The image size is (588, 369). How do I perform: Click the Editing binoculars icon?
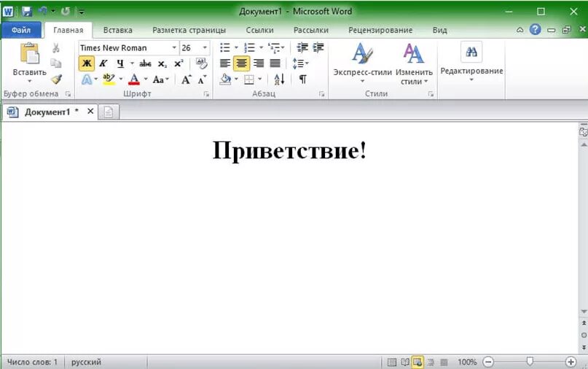tap(471, 52)
